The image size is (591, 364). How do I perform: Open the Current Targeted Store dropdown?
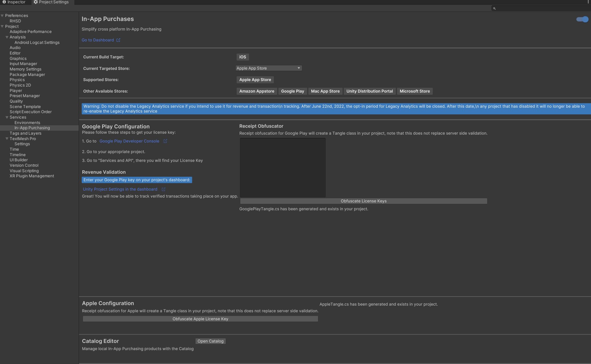(268, 68)
